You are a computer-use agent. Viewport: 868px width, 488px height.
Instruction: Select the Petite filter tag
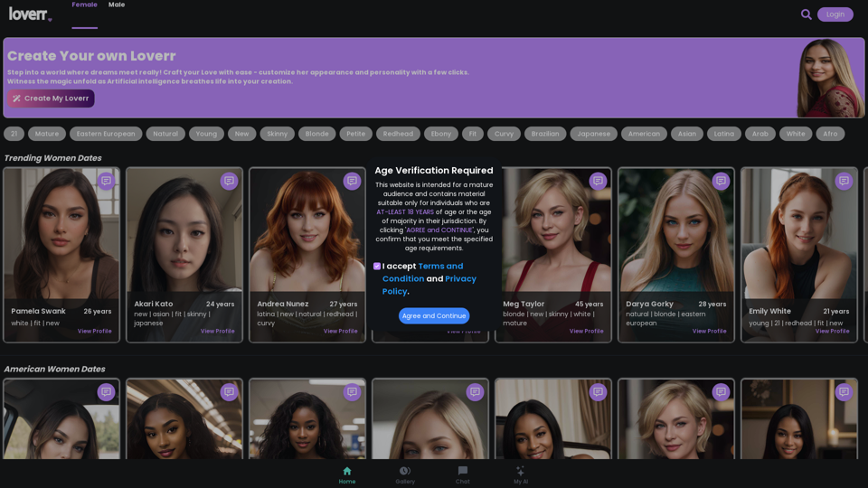(x=356, y=134)
